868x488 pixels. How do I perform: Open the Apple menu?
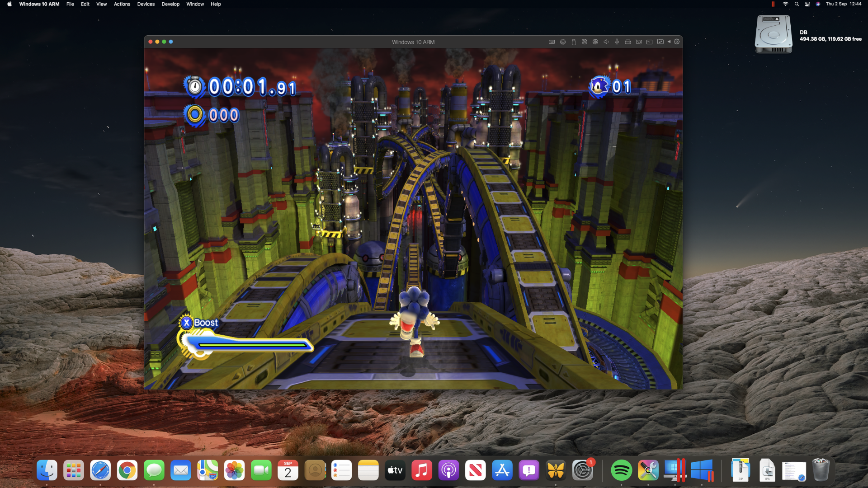point(9,4)
